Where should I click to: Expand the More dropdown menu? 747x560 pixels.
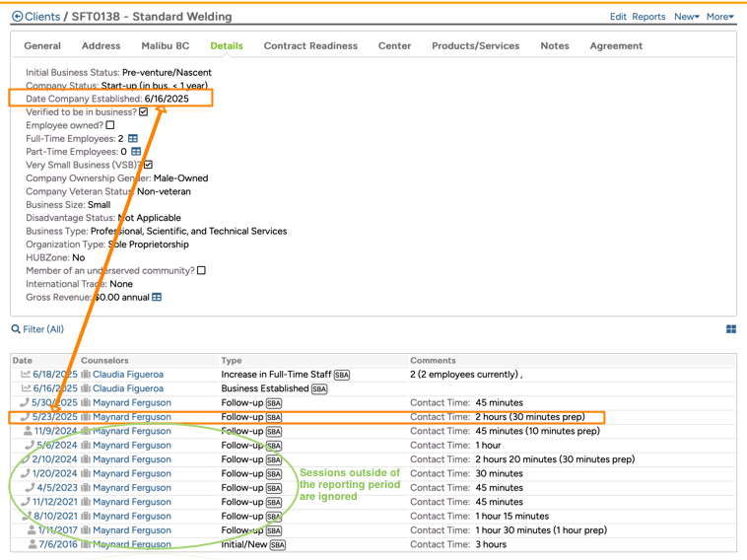click(x=719, y=17)
